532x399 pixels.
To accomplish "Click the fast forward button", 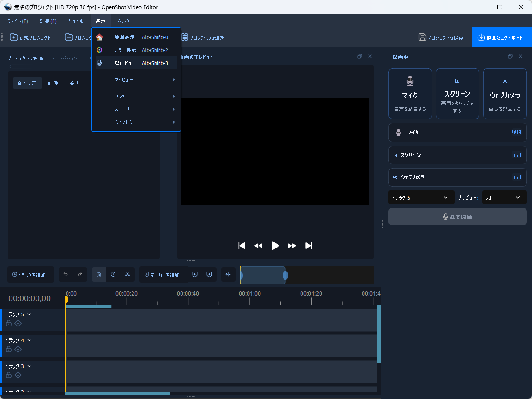I will point(292,246).
